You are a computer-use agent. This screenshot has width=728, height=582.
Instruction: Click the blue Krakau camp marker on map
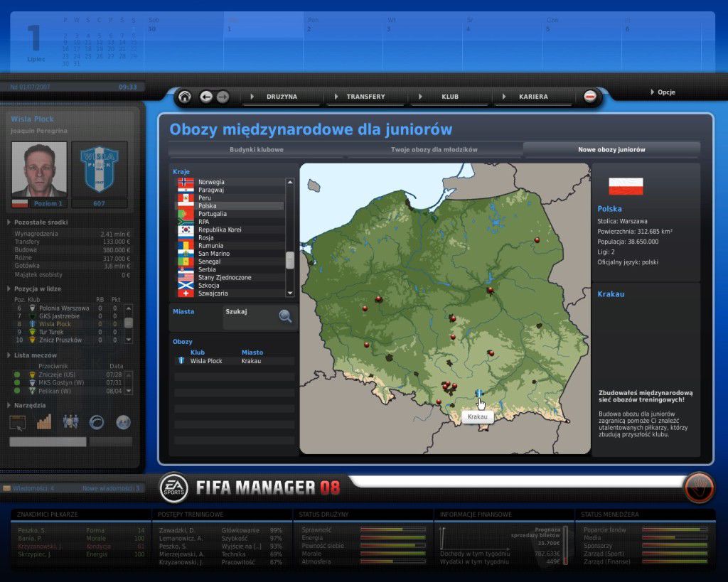(478, 394)
